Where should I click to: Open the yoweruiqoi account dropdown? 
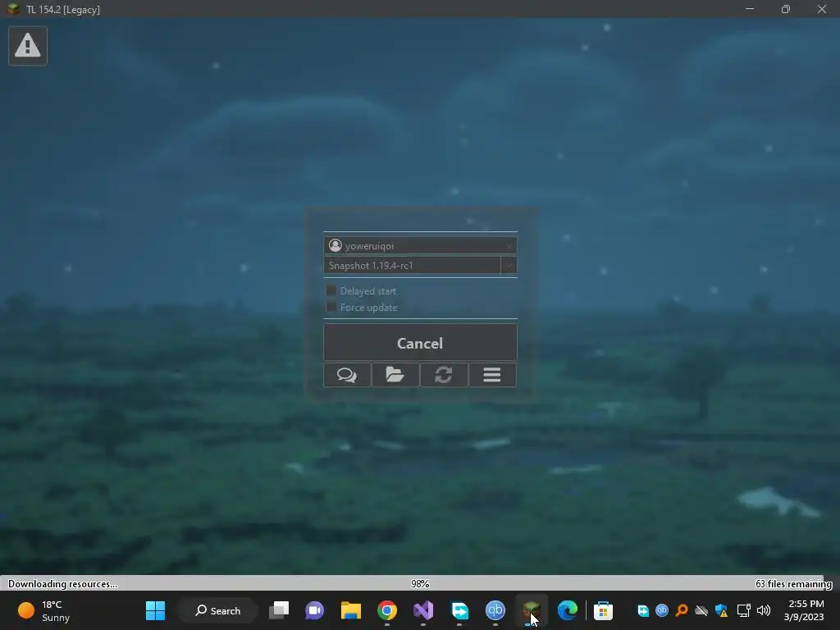tap(420, 245)
